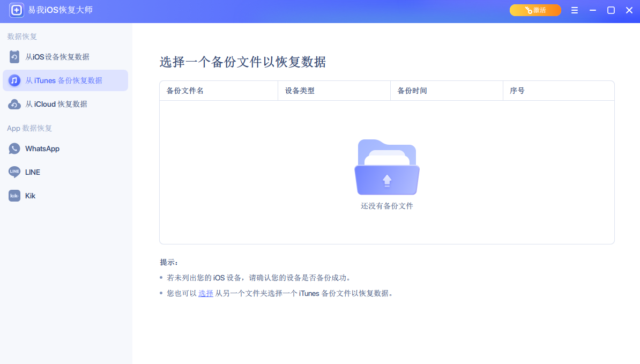Open the hamburger menu in title bar
640x364 pixels.
(x=574, y=10)
